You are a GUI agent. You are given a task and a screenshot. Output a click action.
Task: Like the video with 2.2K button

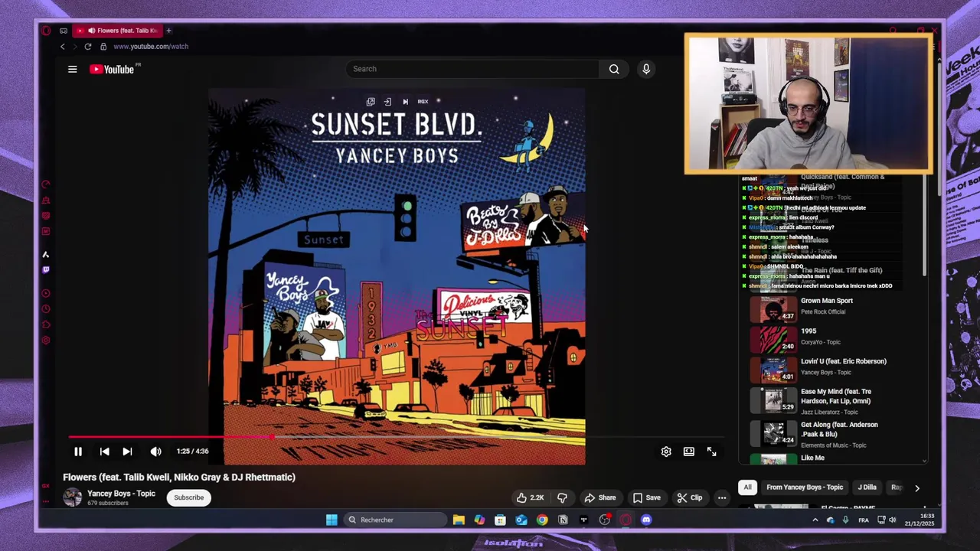(530, 497)
